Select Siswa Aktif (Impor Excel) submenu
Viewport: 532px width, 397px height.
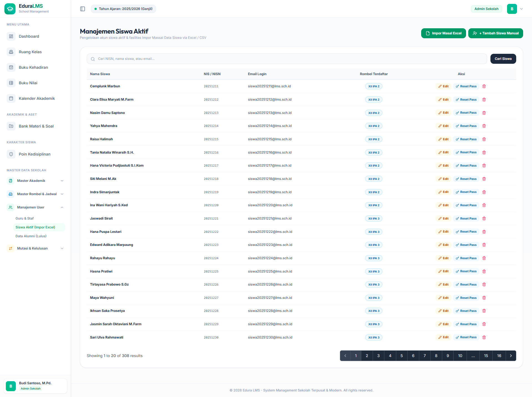[x=39, y=227]
